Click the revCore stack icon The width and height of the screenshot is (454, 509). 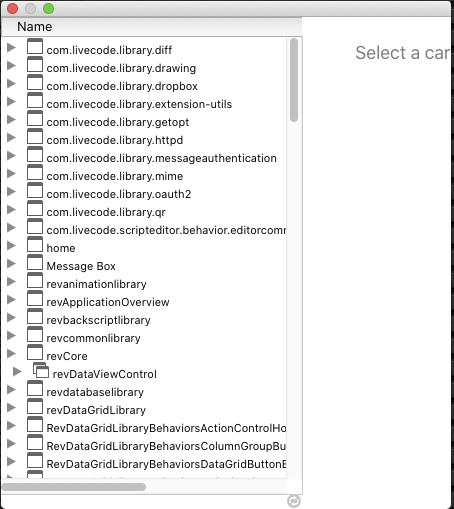click(x=35, y=352)
